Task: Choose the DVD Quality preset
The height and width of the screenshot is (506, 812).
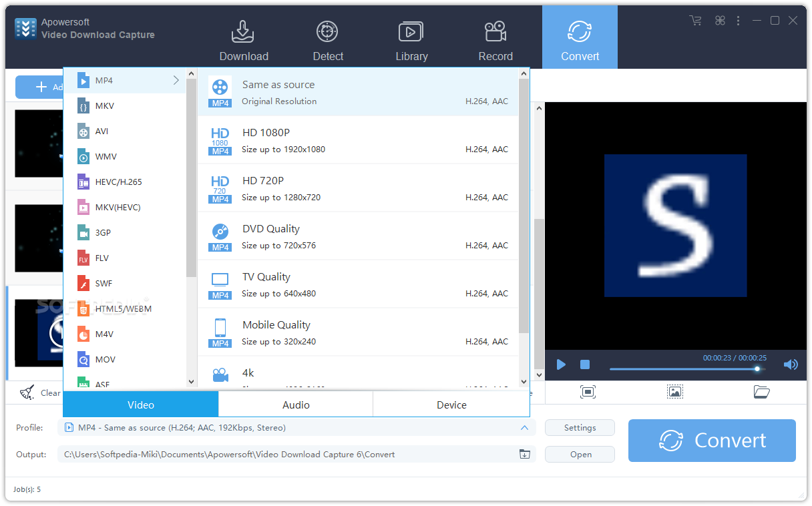Action: click(358, 236)
